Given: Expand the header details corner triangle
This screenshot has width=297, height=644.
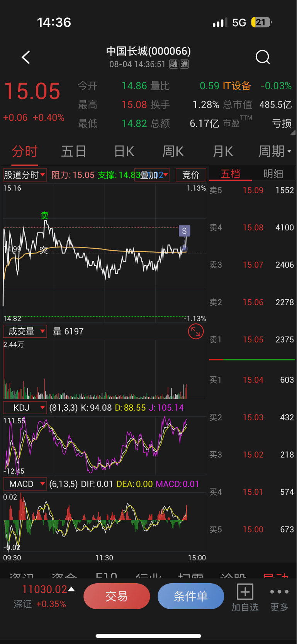Looking at the screenshot, I should tap(293, 132).
